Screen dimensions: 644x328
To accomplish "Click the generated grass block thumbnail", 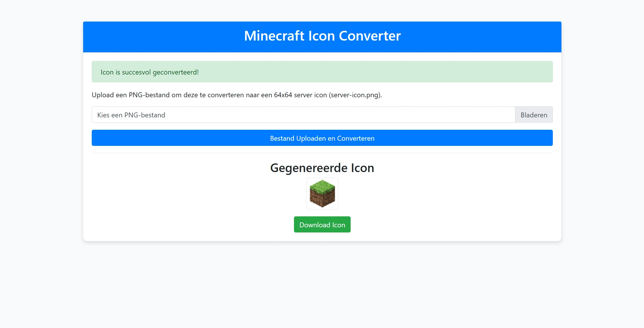I will point(322,193).
